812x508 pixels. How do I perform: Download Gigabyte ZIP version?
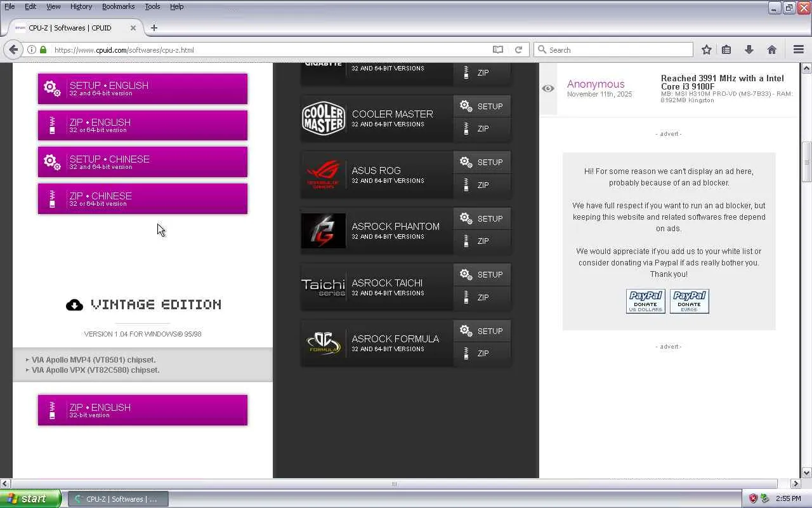(x=482, y=73)
